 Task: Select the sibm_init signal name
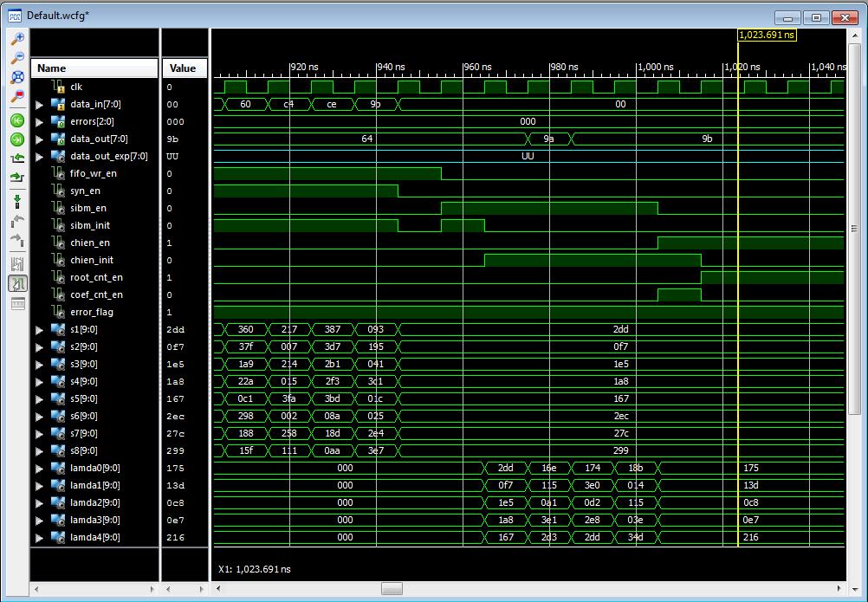click(90, 225)
